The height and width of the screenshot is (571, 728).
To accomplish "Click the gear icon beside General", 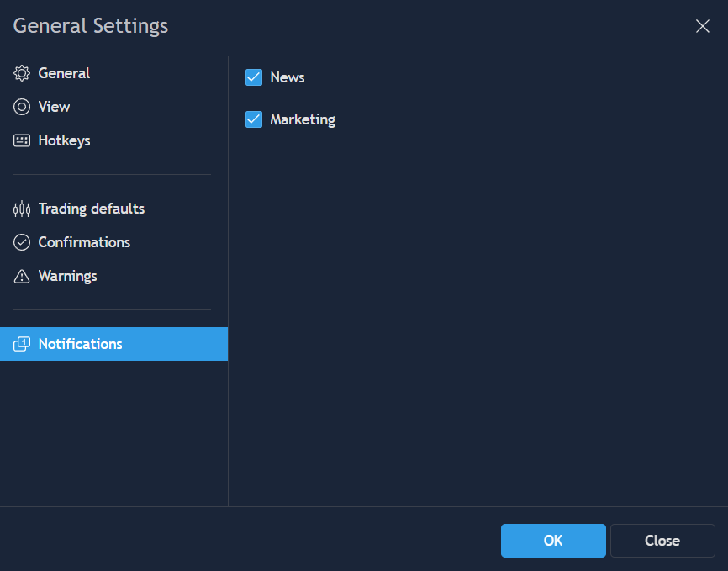I will click(x=22, y=73).
